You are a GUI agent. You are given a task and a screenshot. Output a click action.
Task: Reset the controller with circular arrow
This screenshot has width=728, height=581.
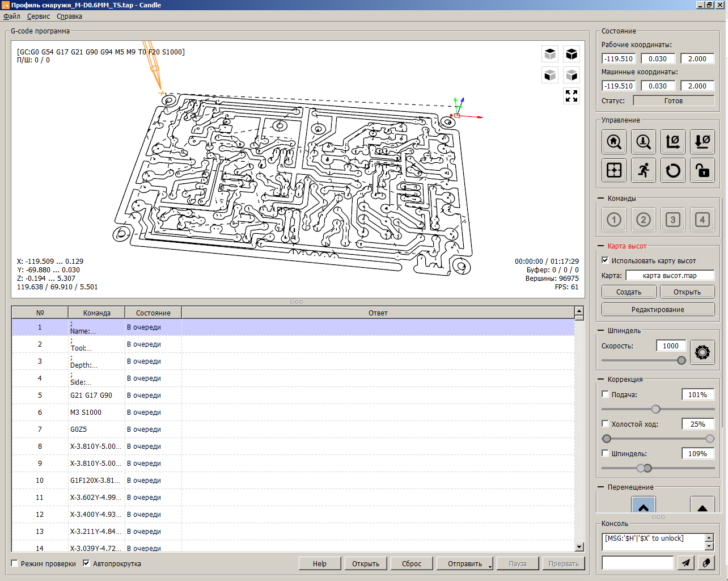pos(673,170)
